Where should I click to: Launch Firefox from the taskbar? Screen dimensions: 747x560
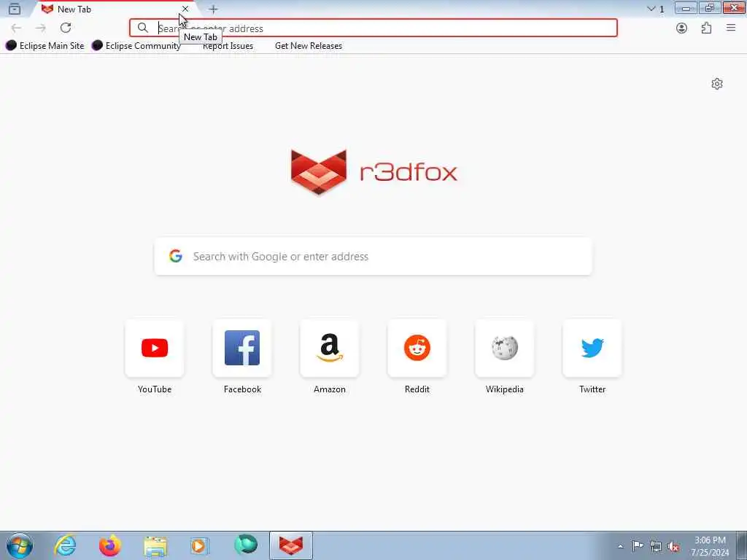click(109, 545)
